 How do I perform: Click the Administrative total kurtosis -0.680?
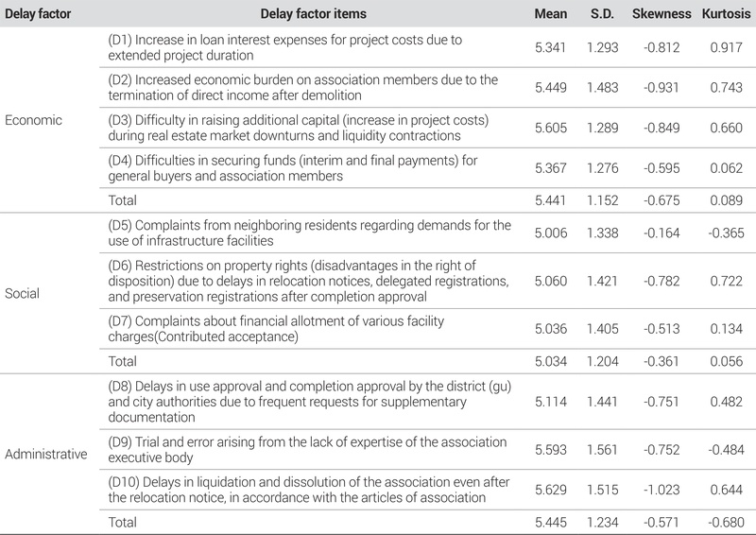tap(724, 521)
